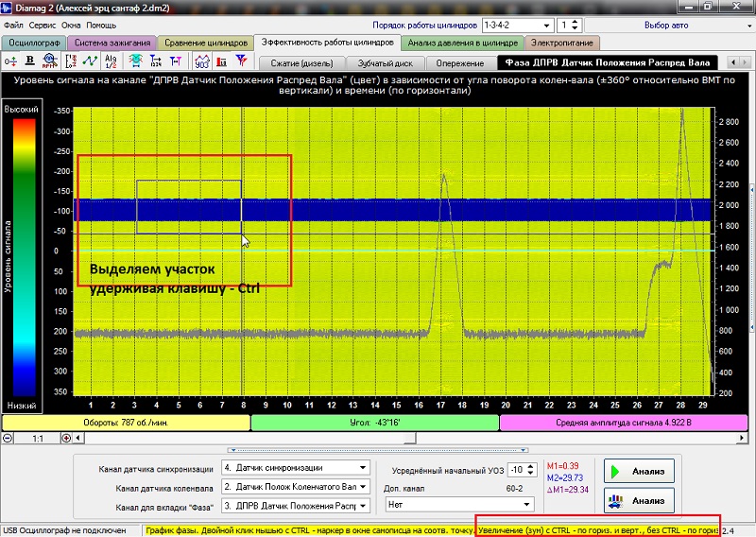Click the RPM magnifier toolbar icon
The height and width of the screenshot is (537, 756).
pyautogui.click(x=50, y=61)
